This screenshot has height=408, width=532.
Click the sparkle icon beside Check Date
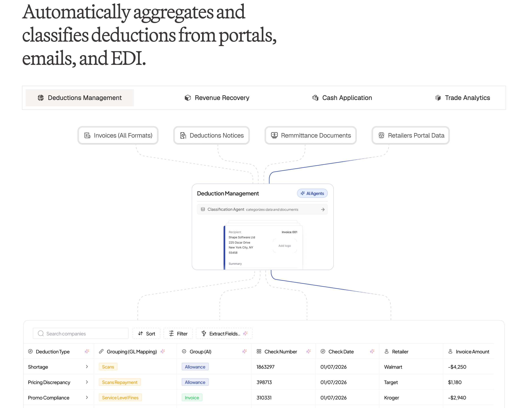pos(372,351)
